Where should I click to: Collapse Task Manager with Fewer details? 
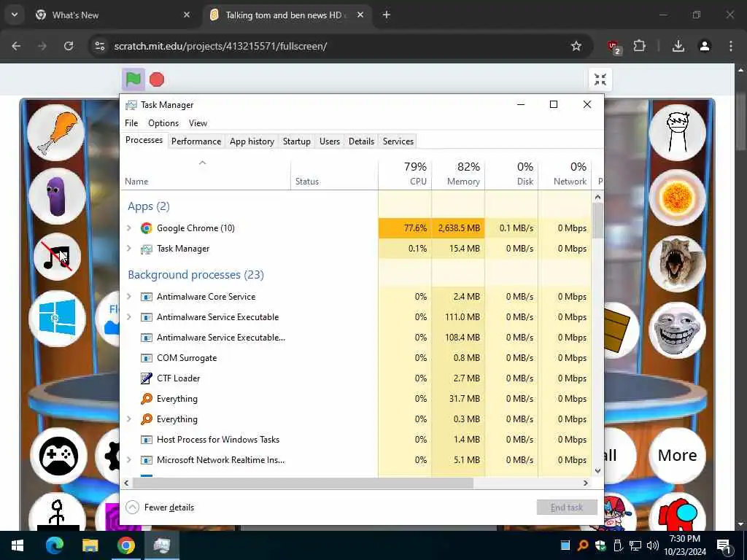tap(160, 507)
